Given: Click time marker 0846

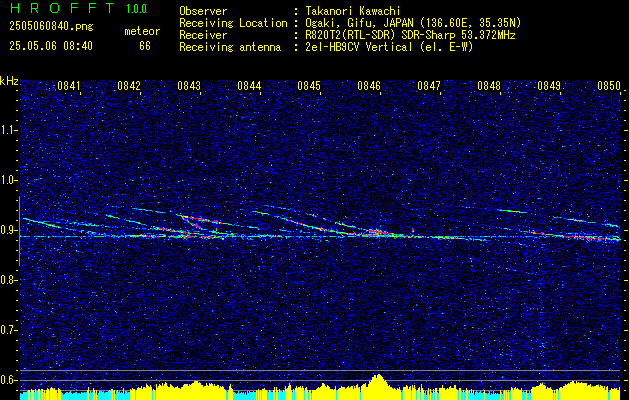Looking at the screenshot, I should coord(369,85).
